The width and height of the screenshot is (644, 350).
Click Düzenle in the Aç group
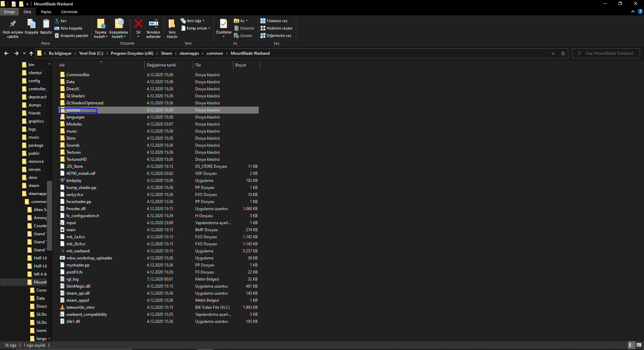pos(244,28)
